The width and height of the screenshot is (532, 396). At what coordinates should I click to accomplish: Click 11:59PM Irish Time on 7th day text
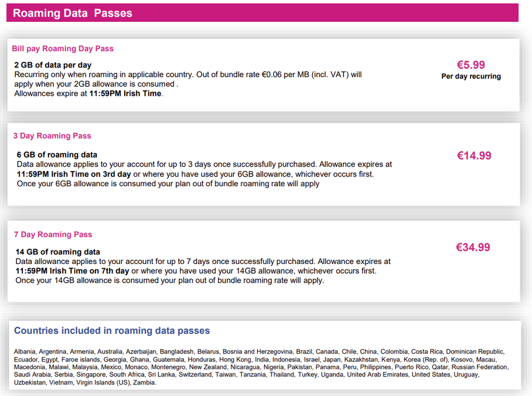click(x=72, y=271)
